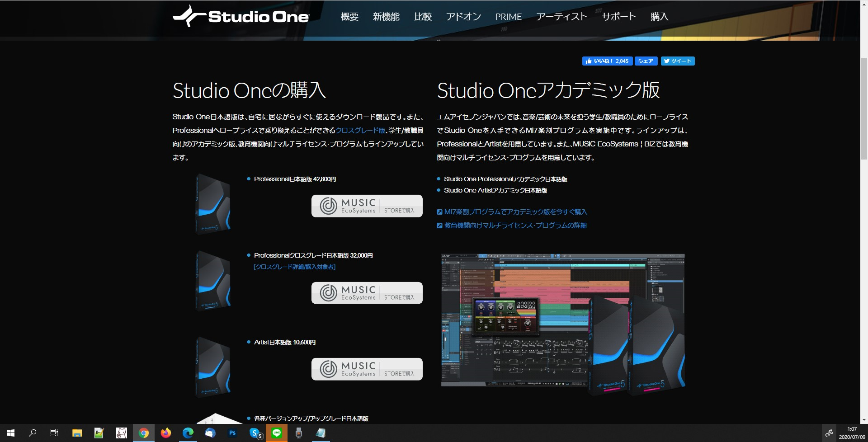Open MI7楽割プログラム academic purchase link
The height and width of the screenshot is (442, 868).
(x=512, y=212)
